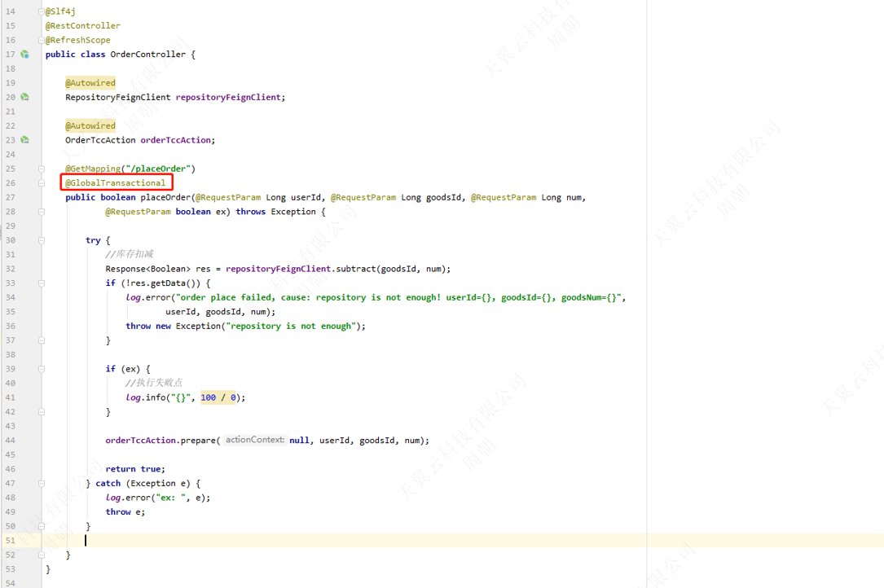Click the end-of-fold marker on line 52
The height and width of the screenshot is (588, 884).
tap(42, 555)
